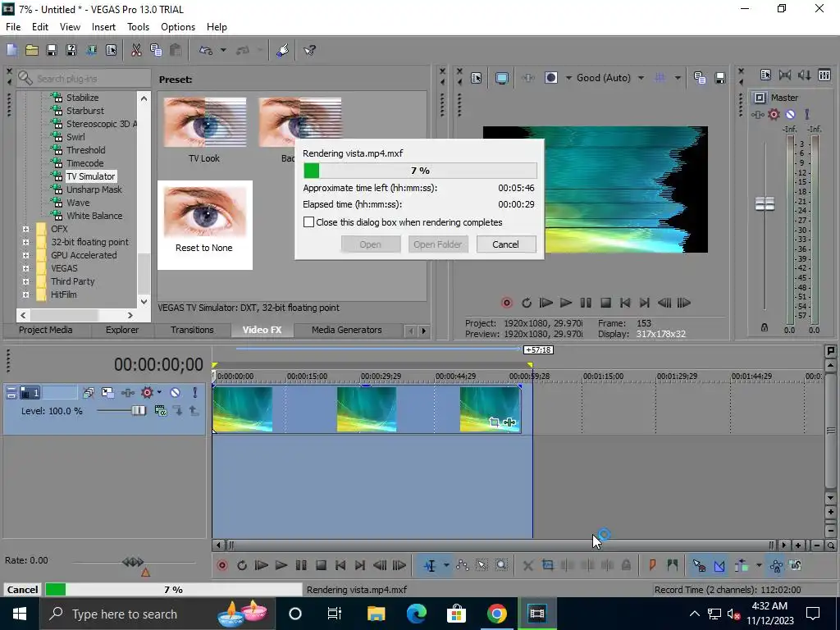Open the Undo history dropdown arrow

coord(223,50)
